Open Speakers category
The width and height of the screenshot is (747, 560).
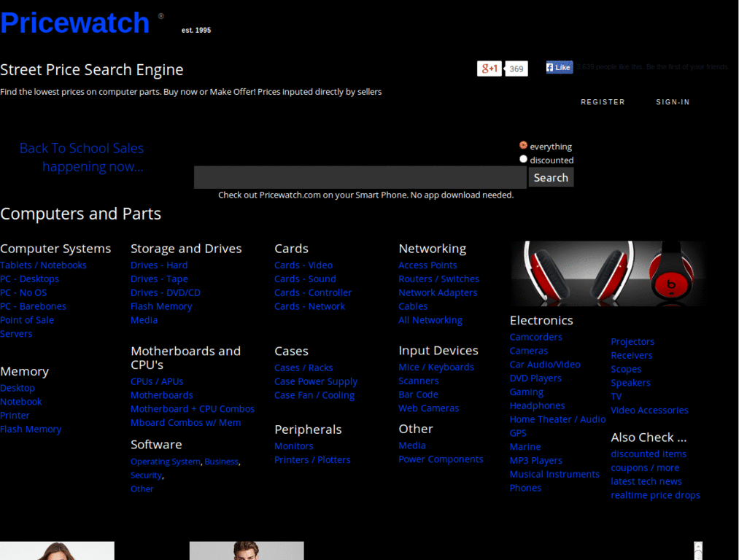point(631,383)
